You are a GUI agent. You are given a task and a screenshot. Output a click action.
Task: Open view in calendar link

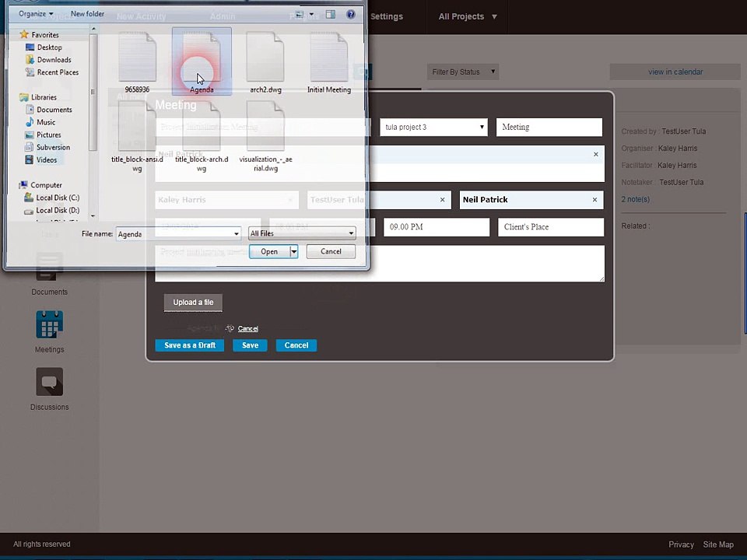675,72
